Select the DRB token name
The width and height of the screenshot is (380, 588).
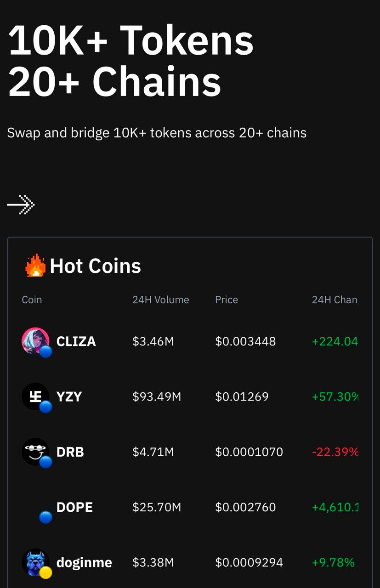click(70, 452)
